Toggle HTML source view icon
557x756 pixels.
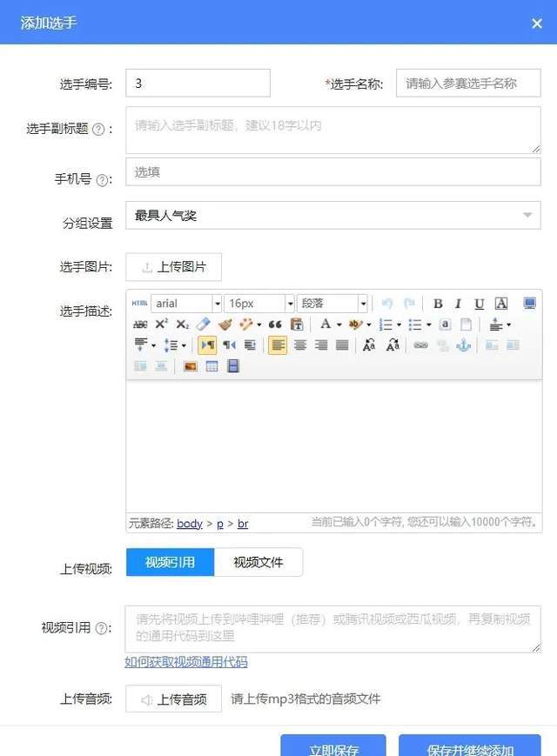click(139, 304)
